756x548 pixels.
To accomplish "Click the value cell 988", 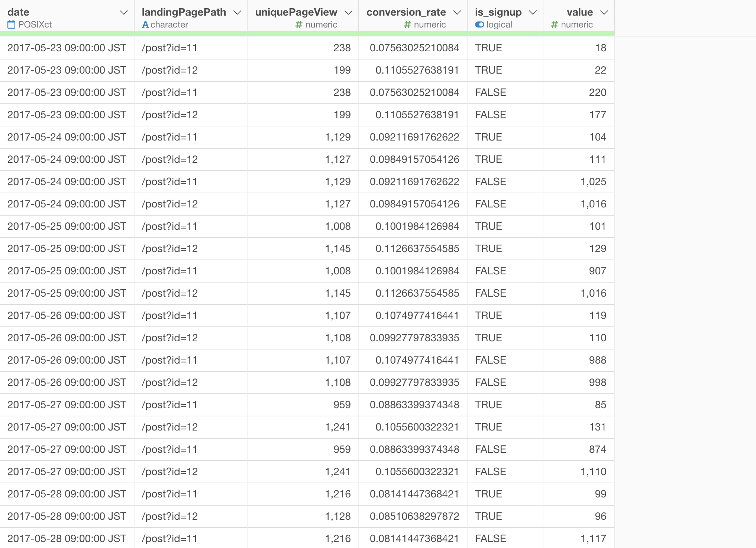I will point(579,360).
